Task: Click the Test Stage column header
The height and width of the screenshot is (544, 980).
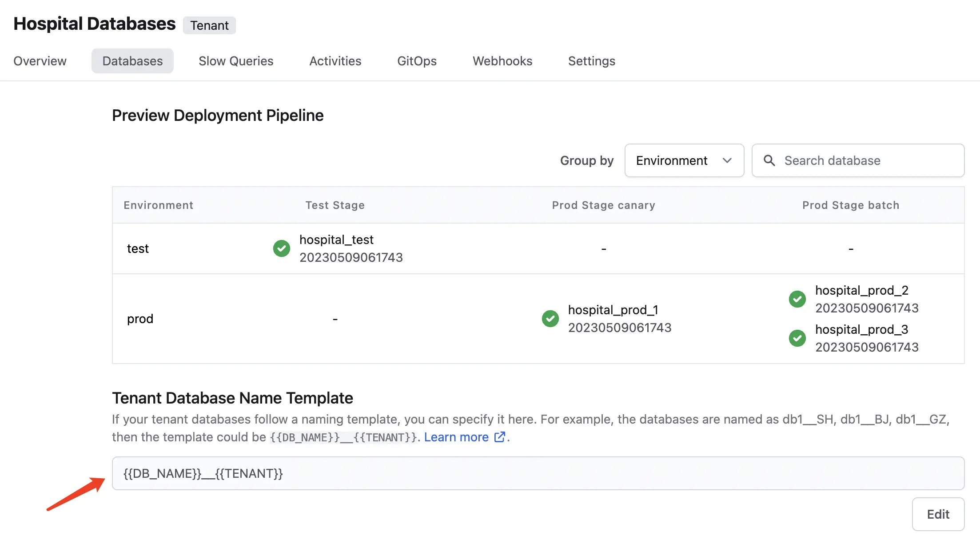Action: tap(335, 205)
